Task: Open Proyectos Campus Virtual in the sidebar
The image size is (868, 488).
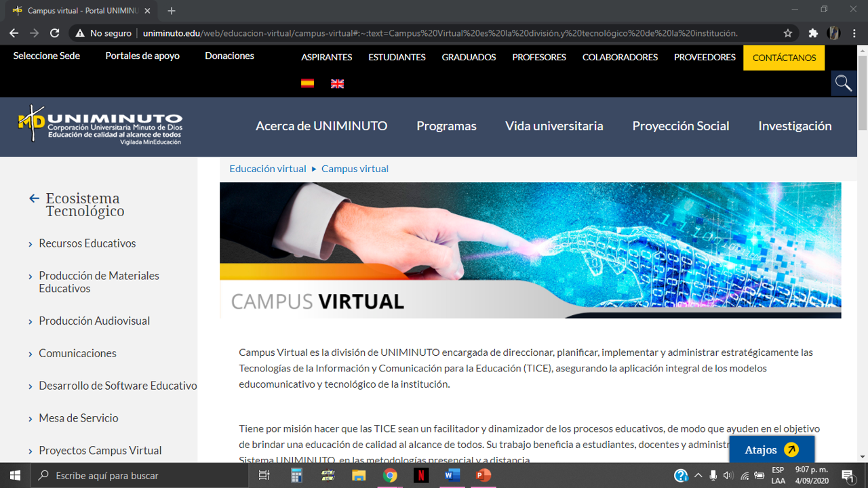Action: [x=100, y=451]
